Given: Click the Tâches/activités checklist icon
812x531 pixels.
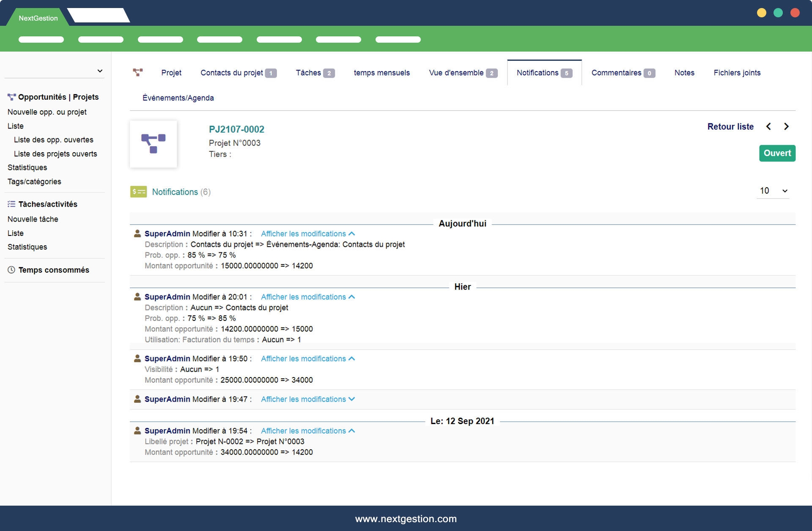Looking at the screenshot, I should [11, 204].
